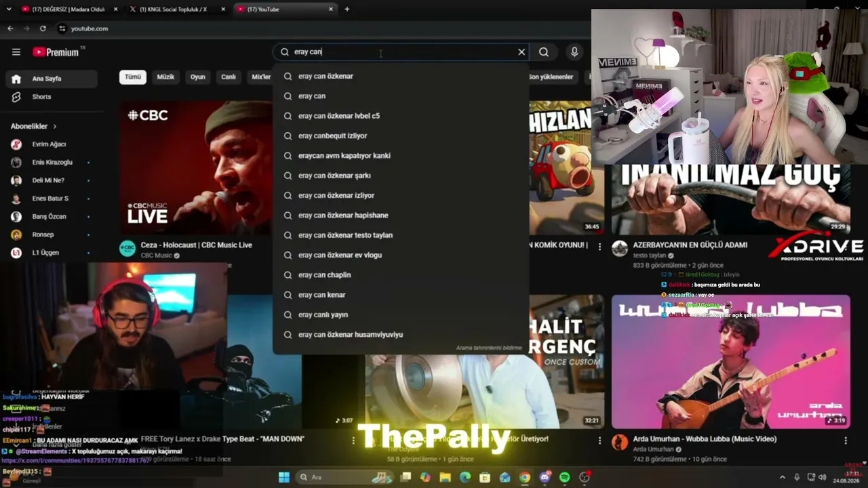This screenshot has width=868, height=488.
Task: Open File Explorer from the taskbar
Action: click(x=446, y=477)
